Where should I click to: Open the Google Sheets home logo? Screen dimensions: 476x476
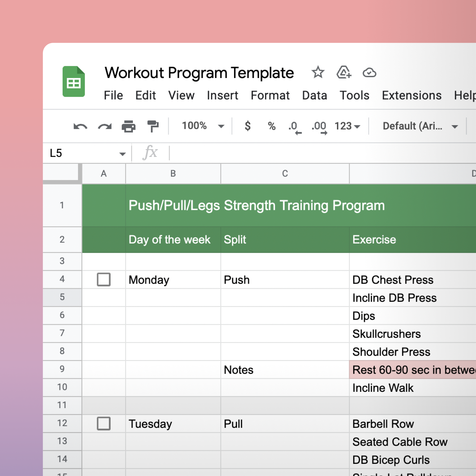point(74,82)
